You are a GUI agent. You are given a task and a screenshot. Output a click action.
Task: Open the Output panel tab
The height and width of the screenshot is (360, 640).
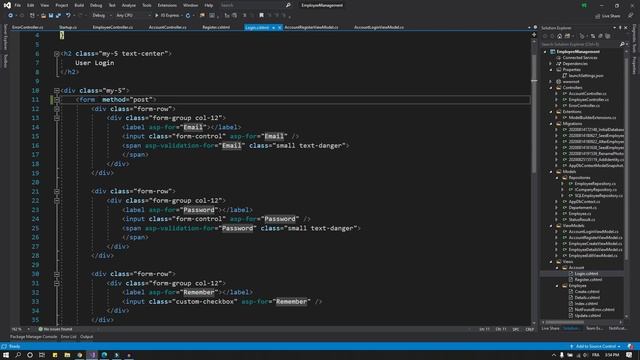(87, 337)
